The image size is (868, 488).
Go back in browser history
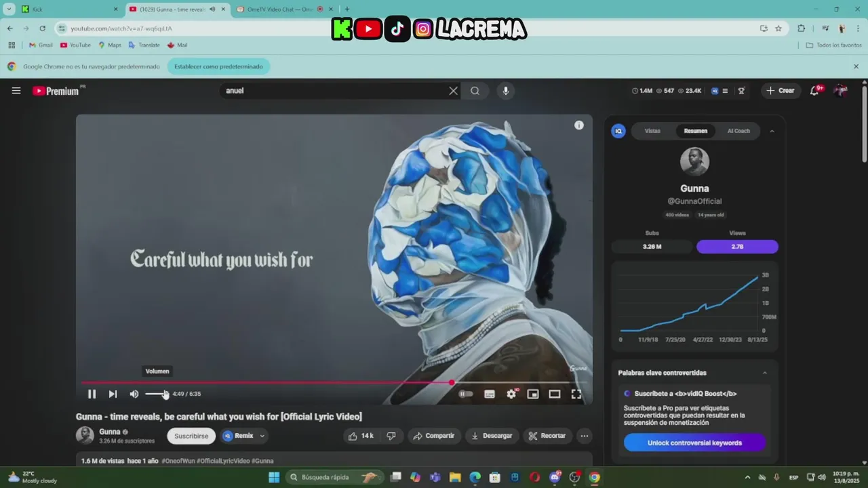(x=9, y=28)
